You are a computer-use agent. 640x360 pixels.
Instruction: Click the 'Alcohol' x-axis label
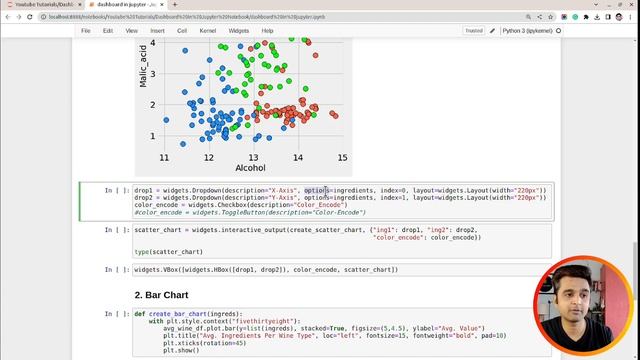pos(250,168)
